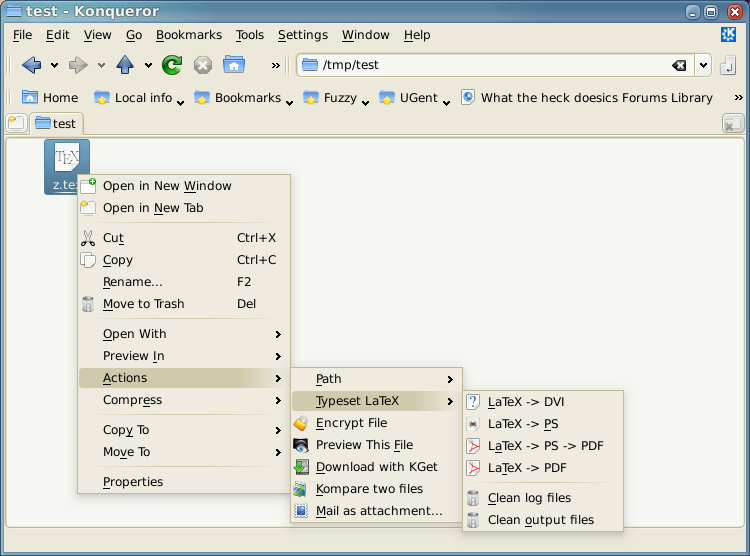Expand the Path submenu
Image resolution: width=750 pixels, height=556 pixels.
click(x=376, y=379)
